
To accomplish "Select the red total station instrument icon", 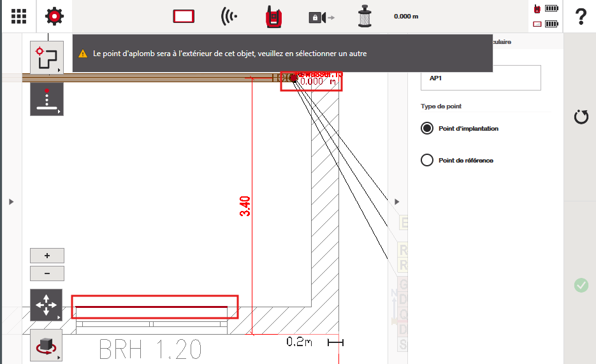I will coord(274,17).
